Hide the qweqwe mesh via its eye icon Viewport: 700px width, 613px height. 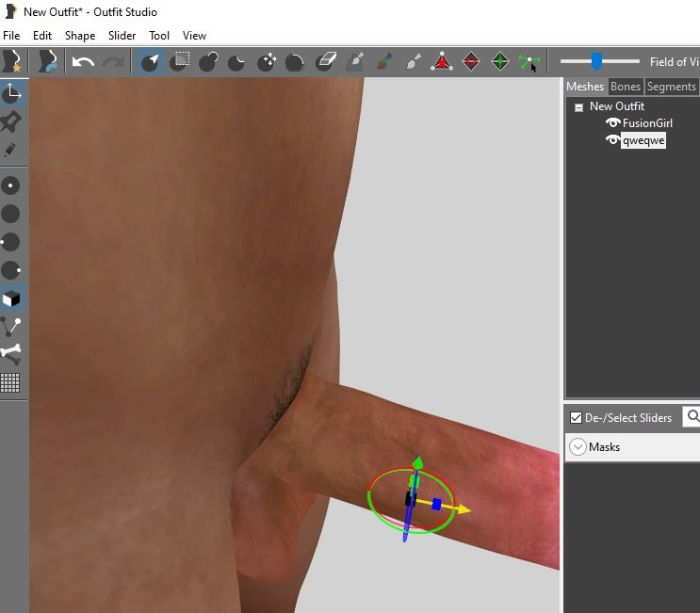(612, 140)
